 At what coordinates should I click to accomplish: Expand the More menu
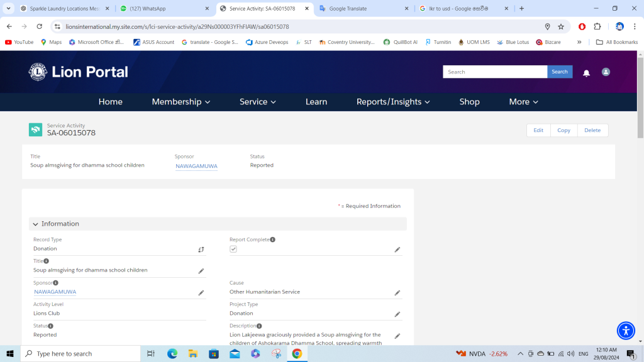click(524, 102)
